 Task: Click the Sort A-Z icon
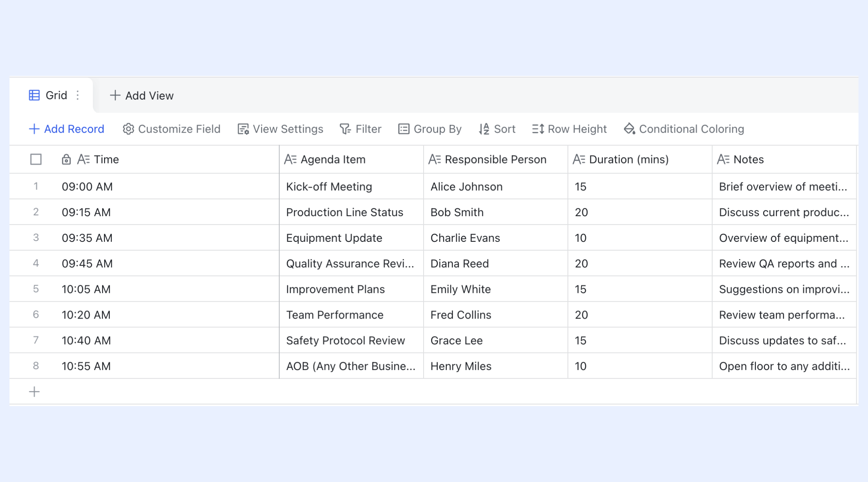coord(484,129)
